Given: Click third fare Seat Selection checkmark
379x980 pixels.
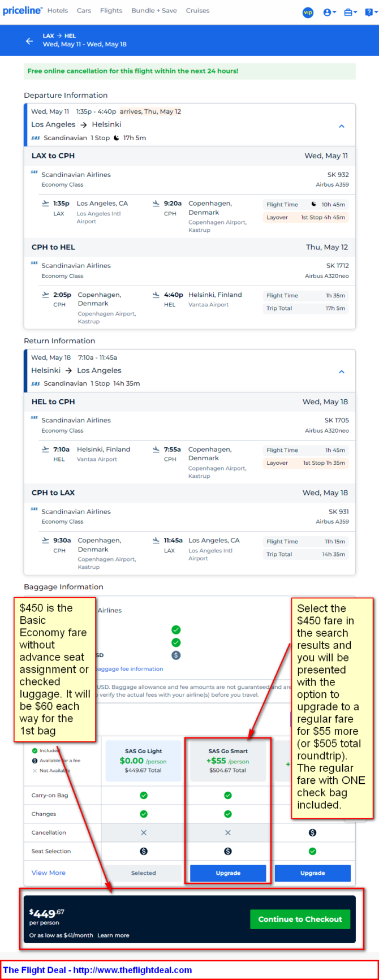Looking at the screenshot, I should 312,851.
